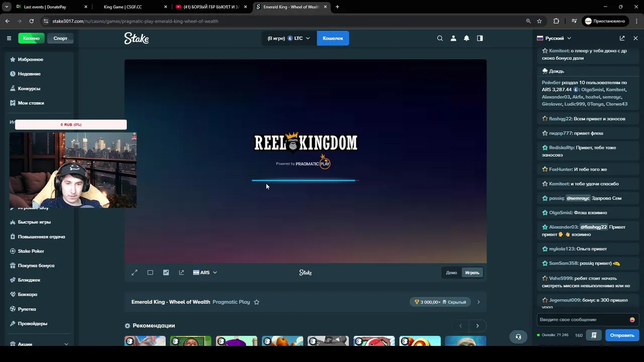Screen dimensions: 644x362
Task: Enable theatre mode for the game
Action: coord(150,273)
